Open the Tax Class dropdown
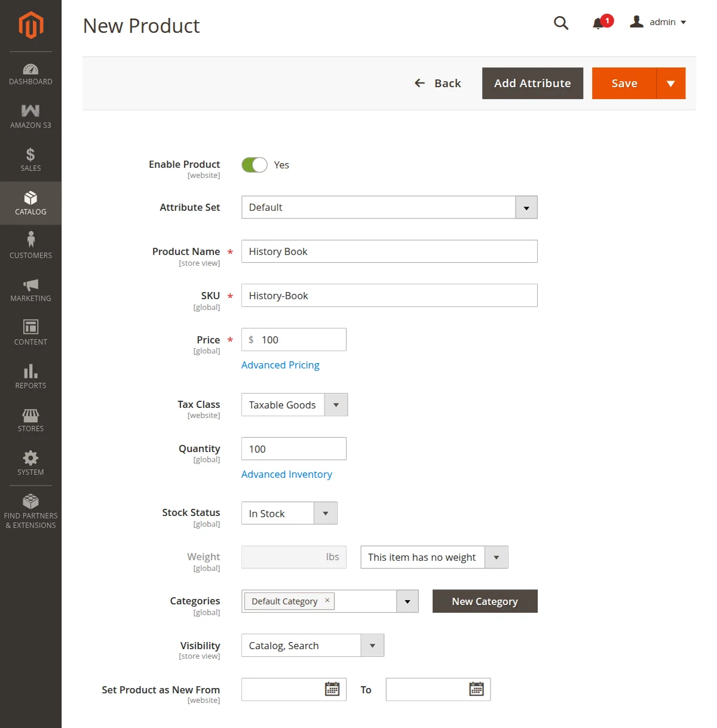The image size is (717, 728). [336, 405]
